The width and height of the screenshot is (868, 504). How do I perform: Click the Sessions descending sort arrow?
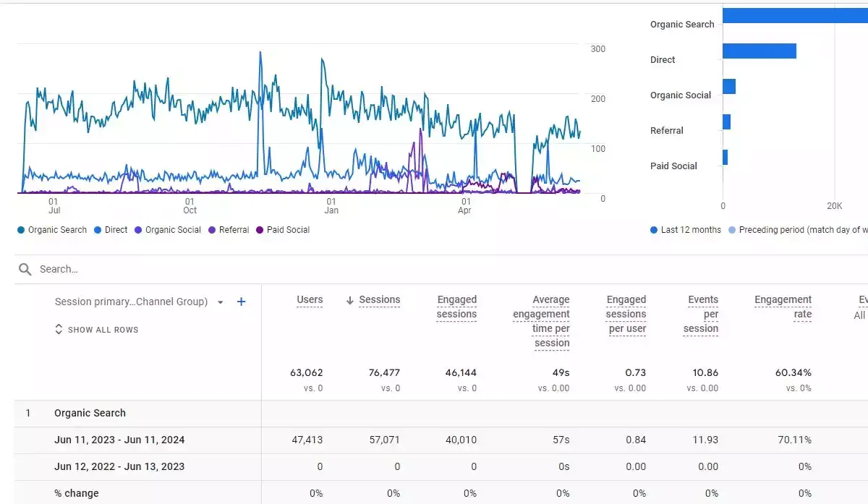point(350,300)
